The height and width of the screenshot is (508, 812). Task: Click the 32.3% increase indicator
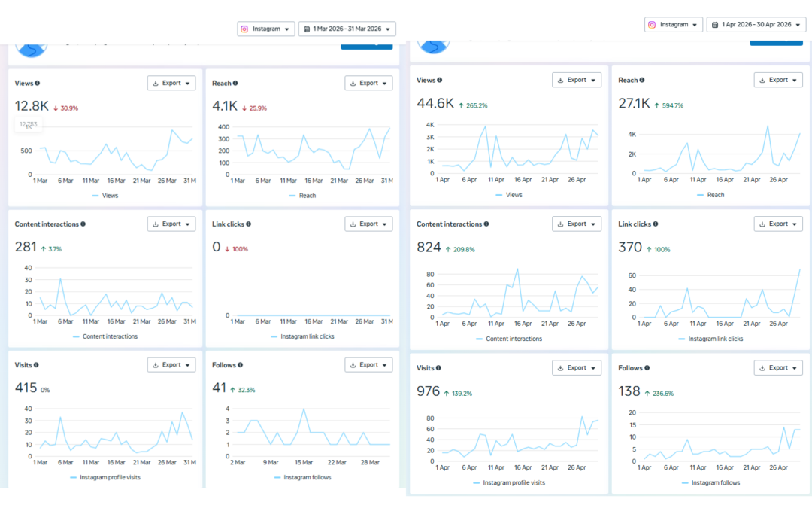(243, 390)
